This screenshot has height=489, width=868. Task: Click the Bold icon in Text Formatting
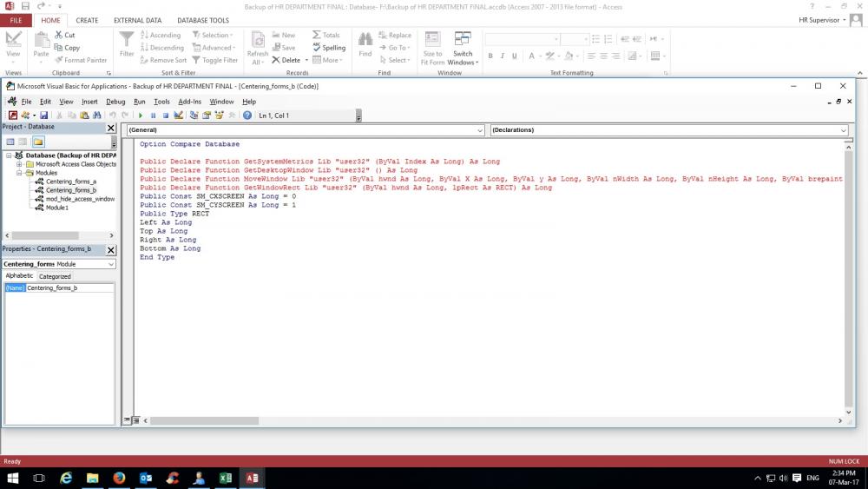point(490,56)
